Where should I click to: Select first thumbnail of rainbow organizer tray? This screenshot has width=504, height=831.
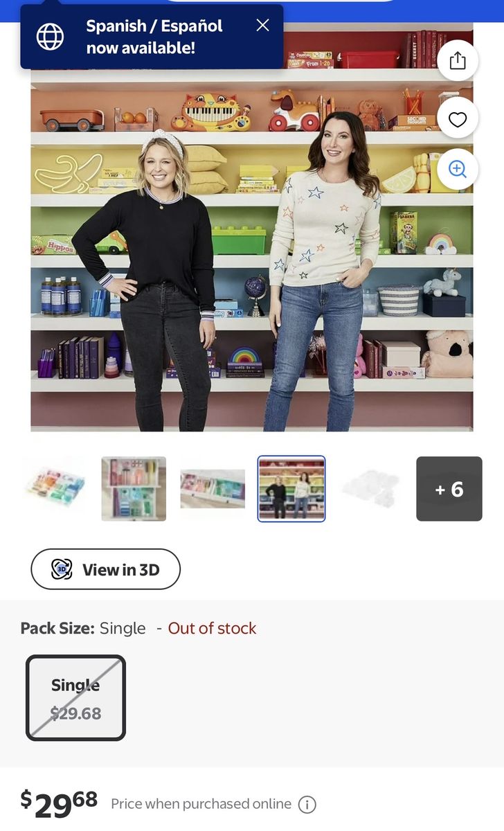(x=54, y=489)
